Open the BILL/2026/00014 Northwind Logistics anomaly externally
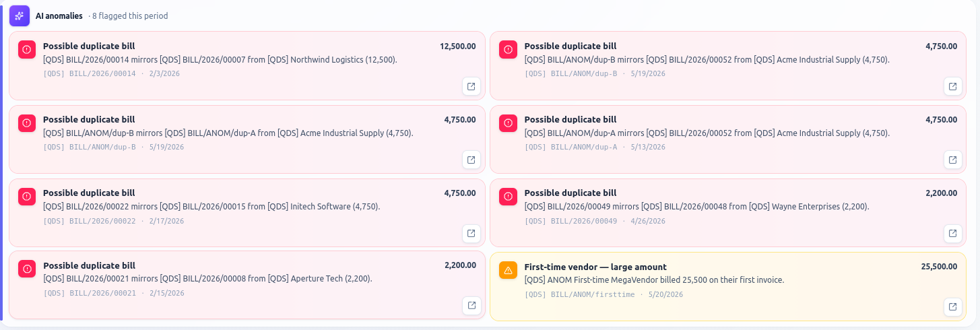 point(471,86)
